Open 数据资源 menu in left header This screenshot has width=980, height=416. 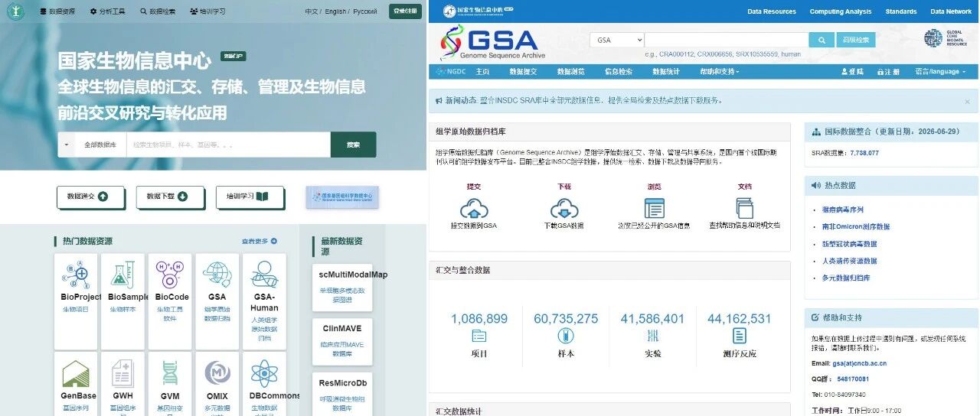point(57,11)
